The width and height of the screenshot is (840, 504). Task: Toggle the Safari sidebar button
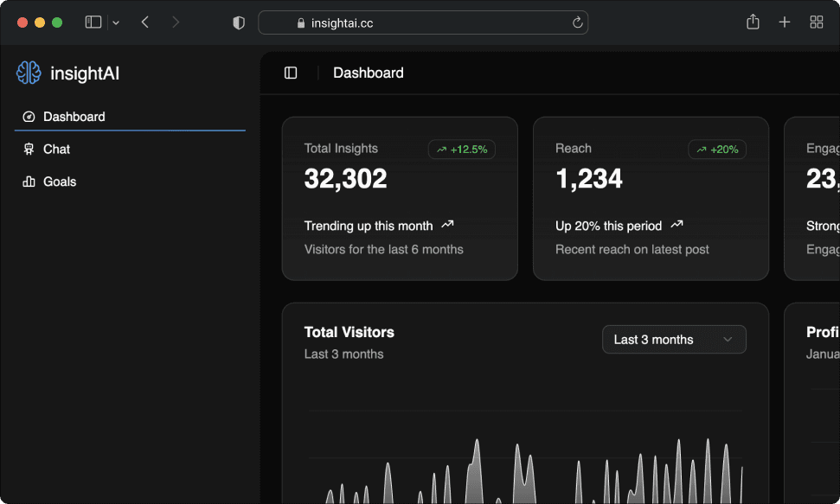(x=93, y=22)
